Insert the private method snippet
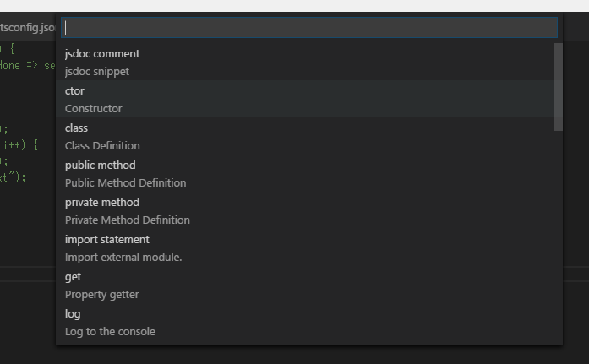The height and width of the screenshot is (364, 589). click(101, 203)
